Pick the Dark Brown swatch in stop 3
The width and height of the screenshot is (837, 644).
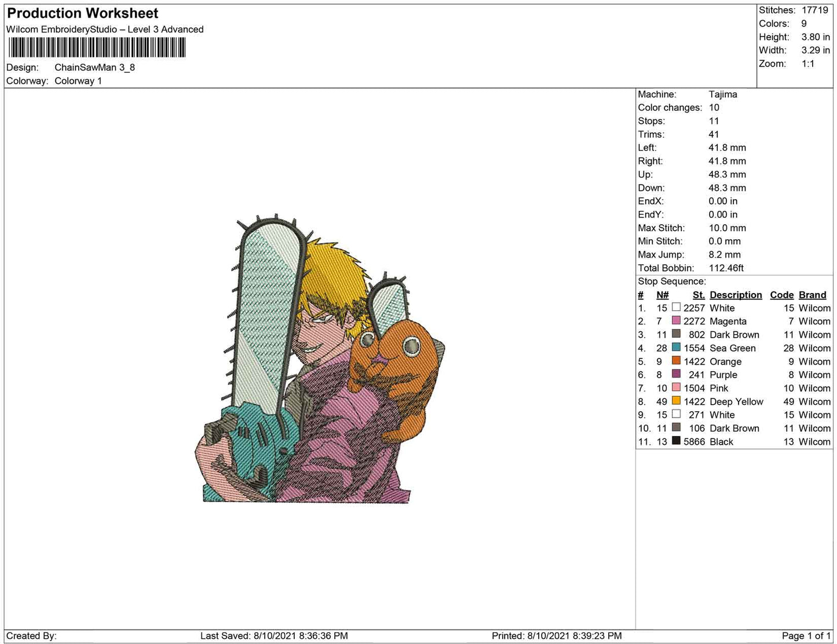pyautogui.click(x=676, y=334)
